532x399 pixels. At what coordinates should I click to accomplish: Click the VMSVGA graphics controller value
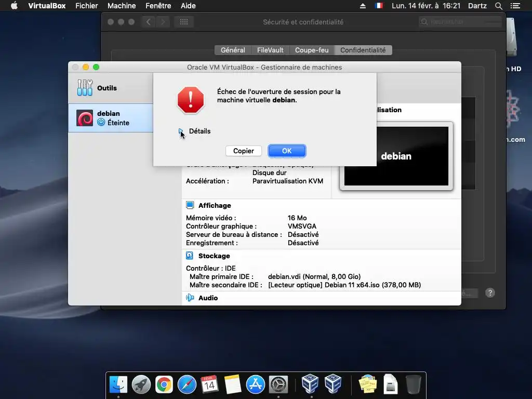pos(302,227)
